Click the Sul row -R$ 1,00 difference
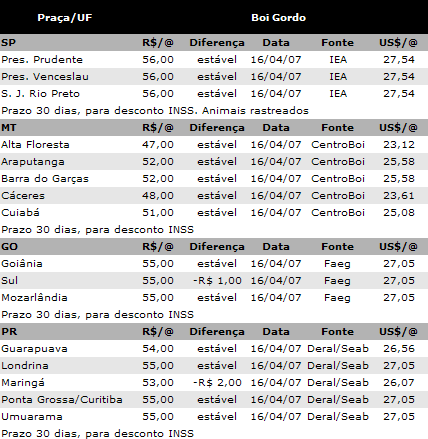 [x=217, y=281]
